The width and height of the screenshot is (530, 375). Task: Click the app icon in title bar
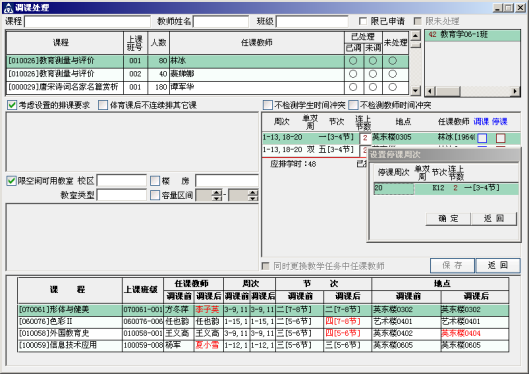pos(8,8)
